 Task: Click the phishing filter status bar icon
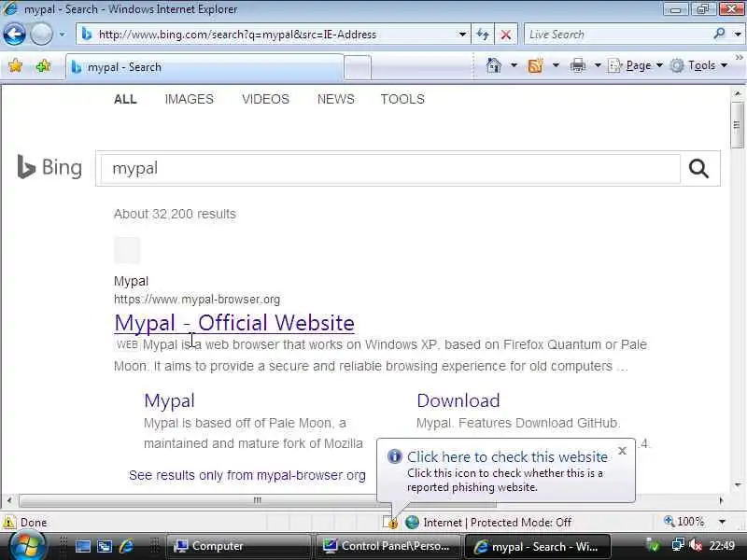[x=390, y=523]
